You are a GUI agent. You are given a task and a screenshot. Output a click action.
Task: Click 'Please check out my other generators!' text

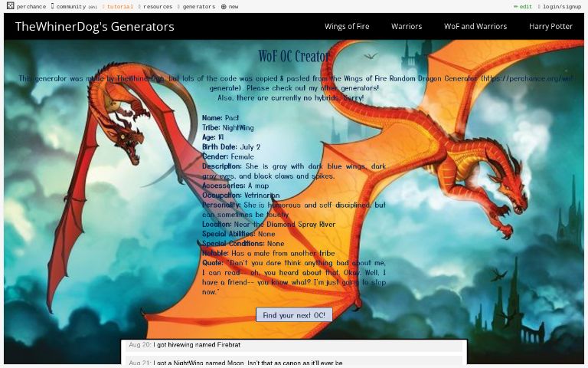pos(312,88)
